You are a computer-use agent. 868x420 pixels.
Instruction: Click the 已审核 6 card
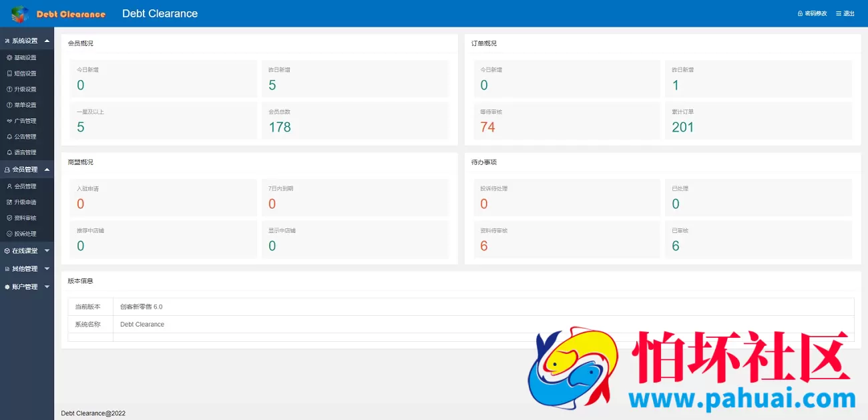coord(758,240)
